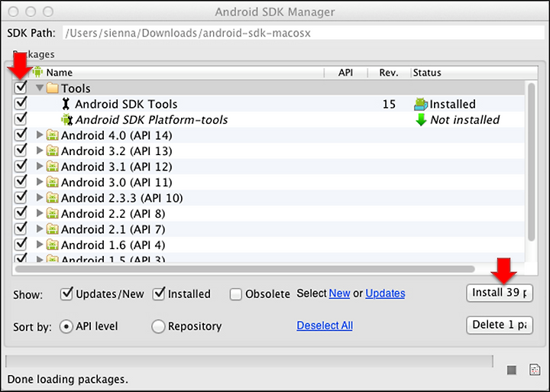
Task: Uncheck the Android 1.6 (API 4) checkbox
Action: (x=21, y=244)
